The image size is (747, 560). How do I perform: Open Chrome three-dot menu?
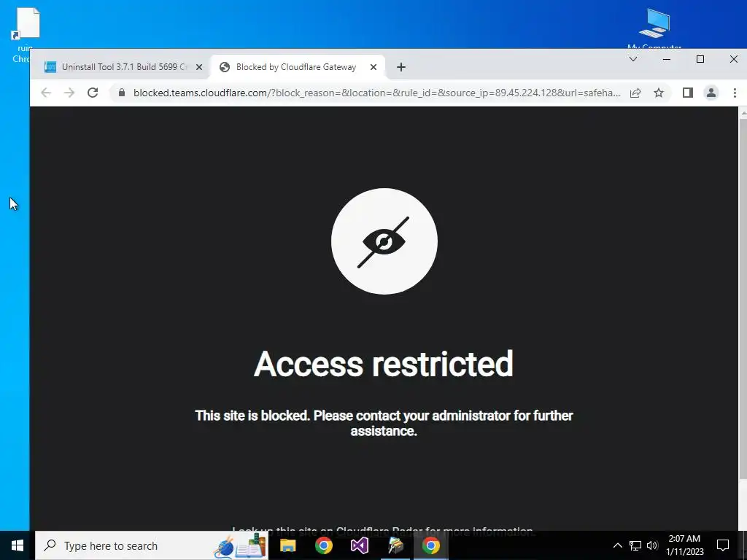pyautogui.click(x=735, y=93)
